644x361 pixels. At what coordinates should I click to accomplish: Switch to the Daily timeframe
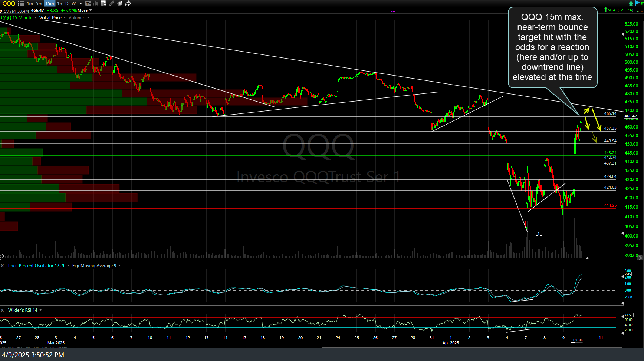point(66,3)
